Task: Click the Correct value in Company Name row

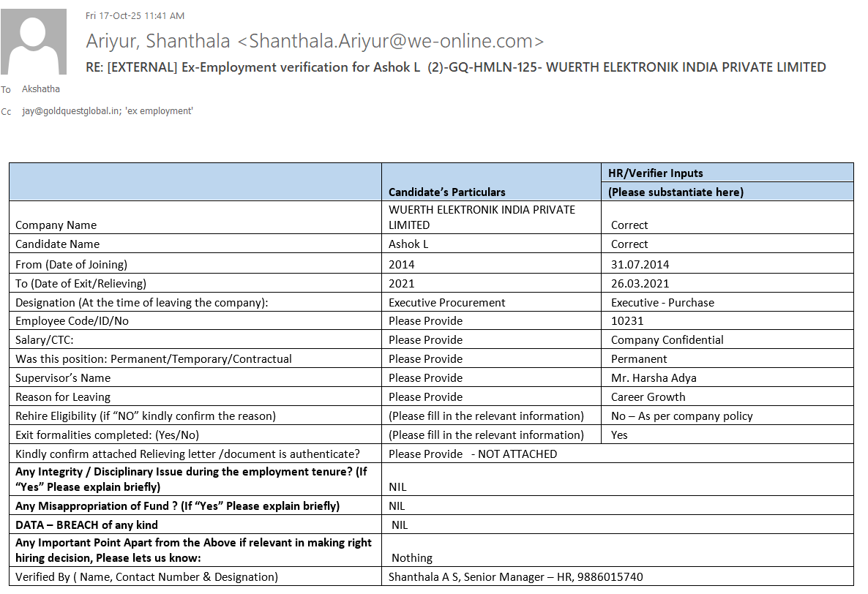Action: click(629, 225)
